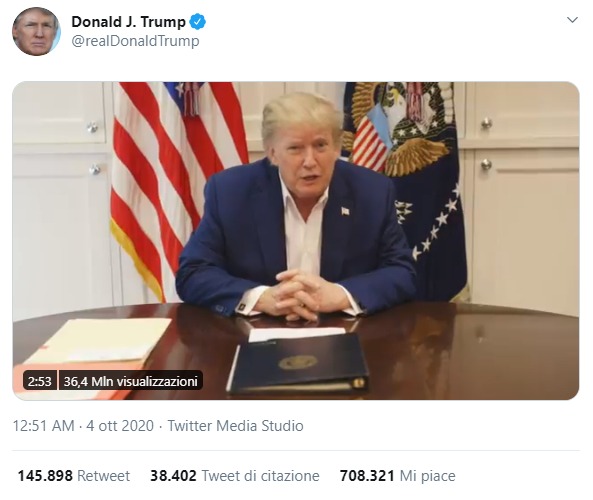Click the Mi piace label text

coord(428,475)
